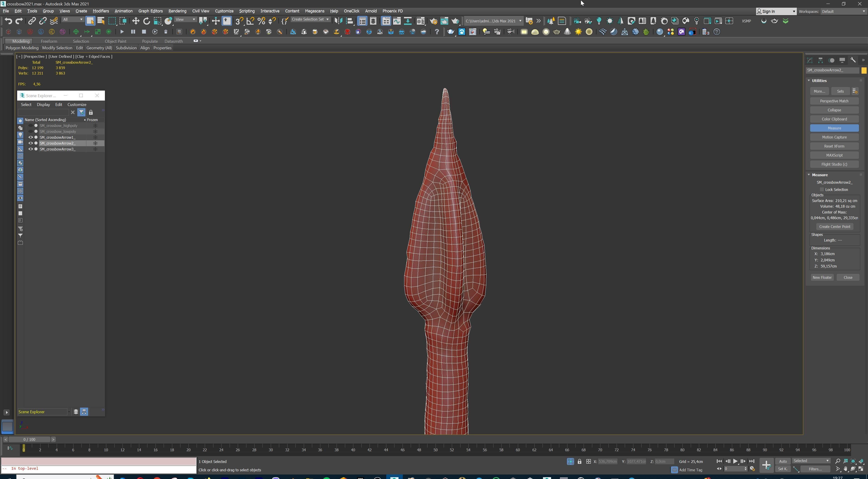Click the object color swatch
Screen dimensions: 868x479
tap(864, 70)
